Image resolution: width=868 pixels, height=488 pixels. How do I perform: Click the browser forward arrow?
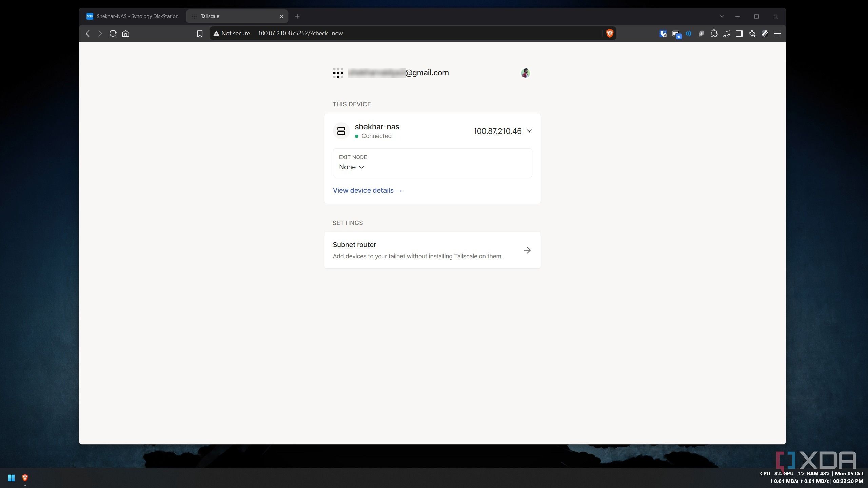point(100,33)
